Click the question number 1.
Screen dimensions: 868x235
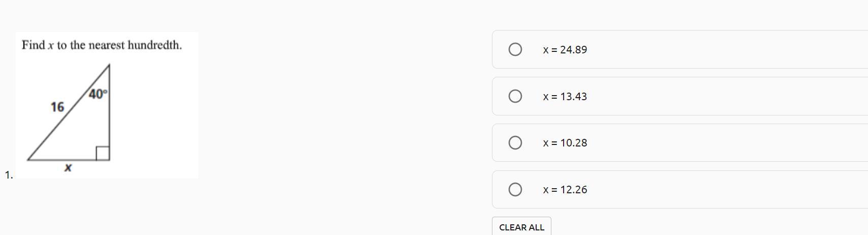[x=9, y=175]
